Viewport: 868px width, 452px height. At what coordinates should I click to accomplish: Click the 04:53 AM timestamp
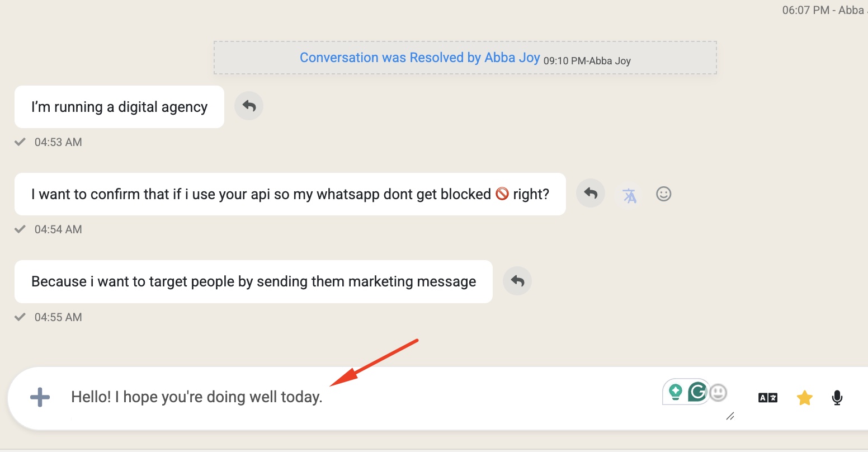click(58, 142)
